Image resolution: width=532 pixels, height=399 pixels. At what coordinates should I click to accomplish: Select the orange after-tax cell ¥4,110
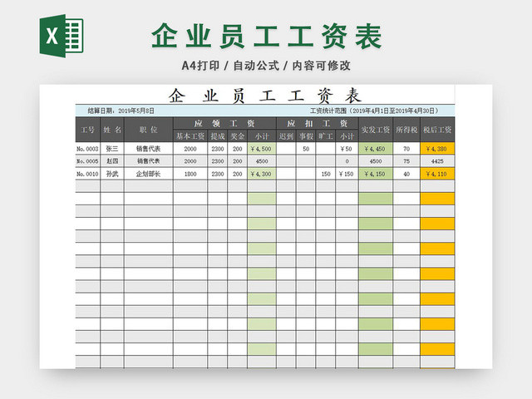[437, 174]
